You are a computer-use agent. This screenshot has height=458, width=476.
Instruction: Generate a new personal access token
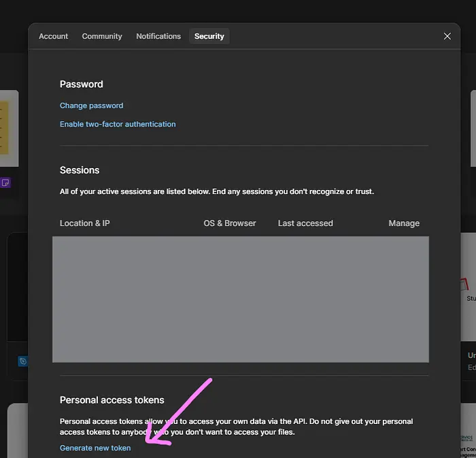coord(95,448)
